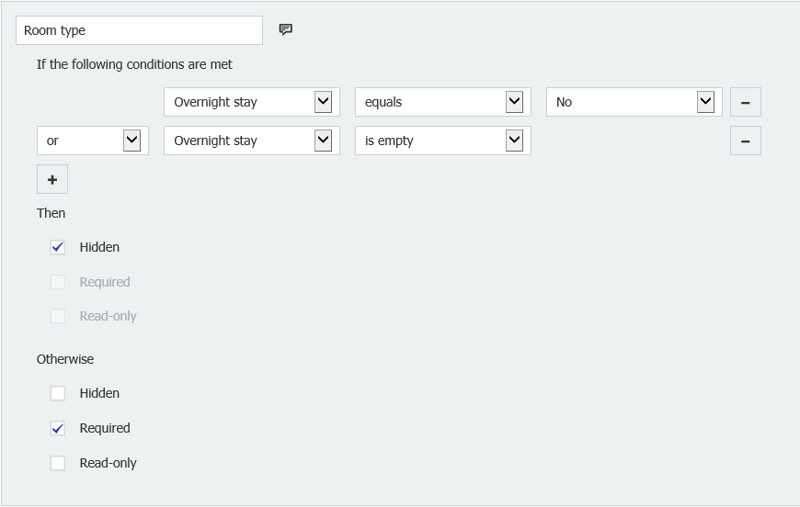This screenshot has height=507, width=800.
Task: Enable Hidden under Otherwise
Action: coord(58,393)
